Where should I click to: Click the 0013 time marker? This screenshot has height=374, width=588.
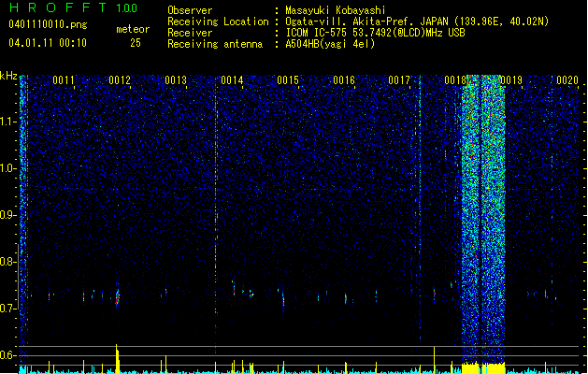click(x=176, y=80)
